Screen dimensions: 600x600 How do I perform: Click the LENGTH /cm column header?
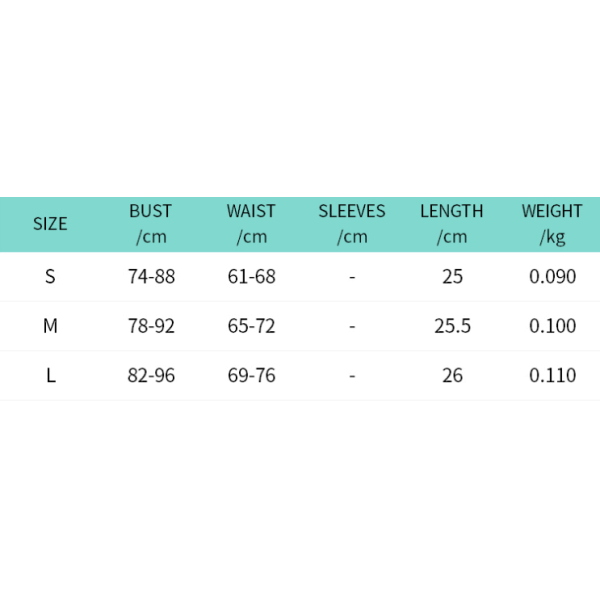[452, 224]
